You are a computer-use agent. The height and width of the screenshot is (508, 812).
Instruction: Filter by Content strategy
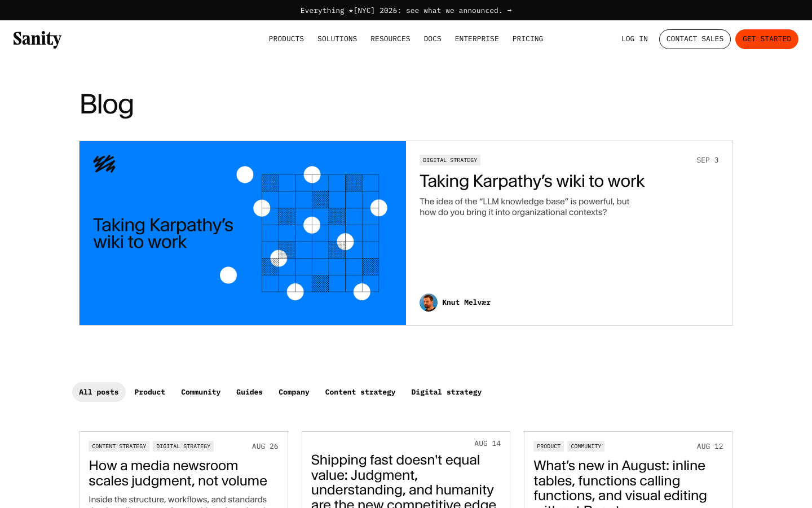(360, 392)
